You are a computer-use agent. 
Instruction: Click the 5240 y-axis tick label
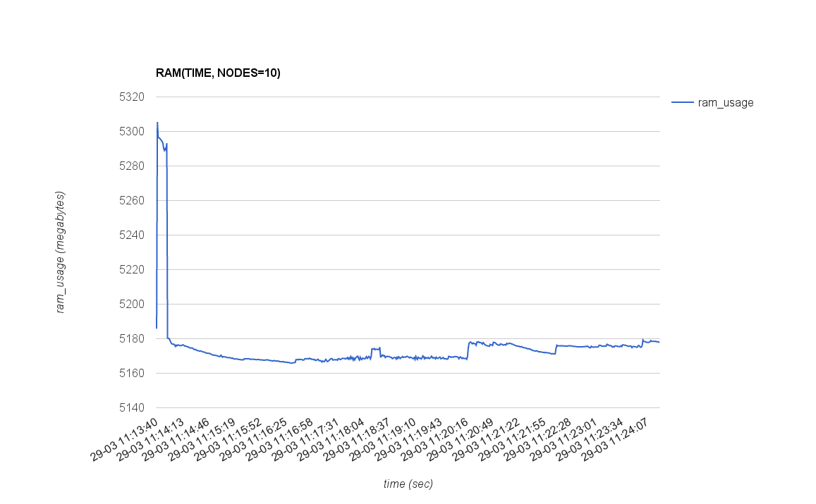pyautogui.click(x=130, y=235)
